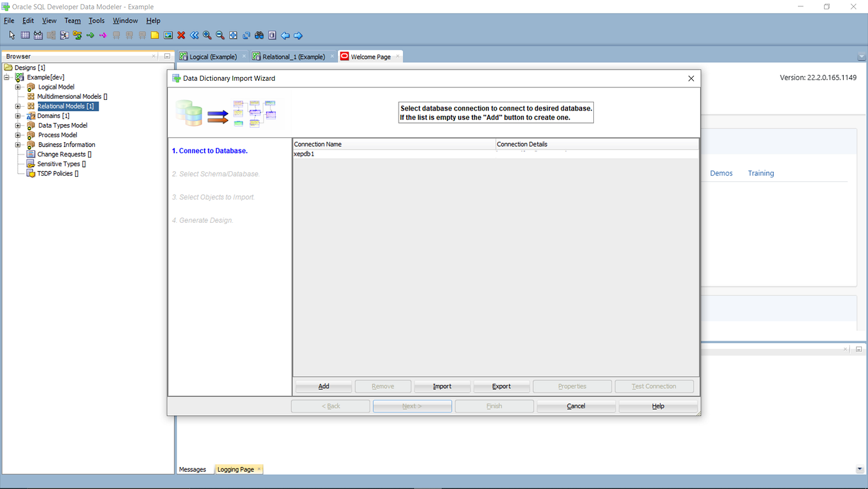
Task: Switch to the Relational_1 (Example) tab
Action: [293, 56]
